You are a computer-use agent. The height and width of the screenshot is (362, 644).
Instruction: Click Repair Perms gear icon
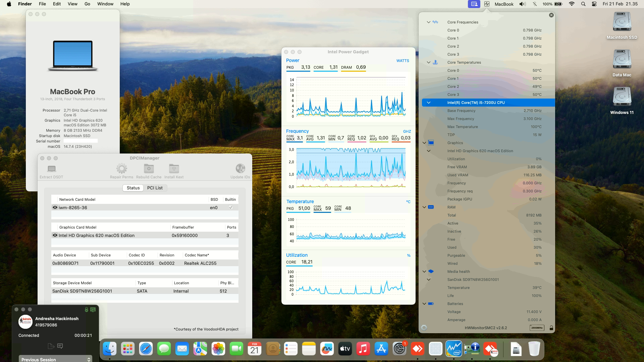click(x=121, y=168)
